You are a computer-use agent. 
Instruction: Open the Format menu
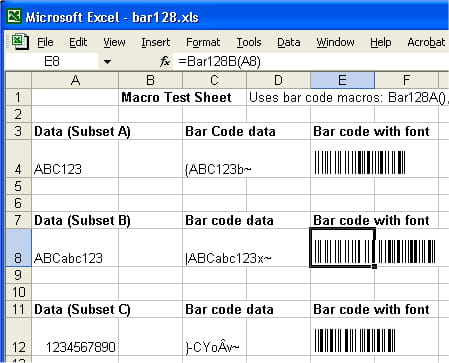[203, 42]
